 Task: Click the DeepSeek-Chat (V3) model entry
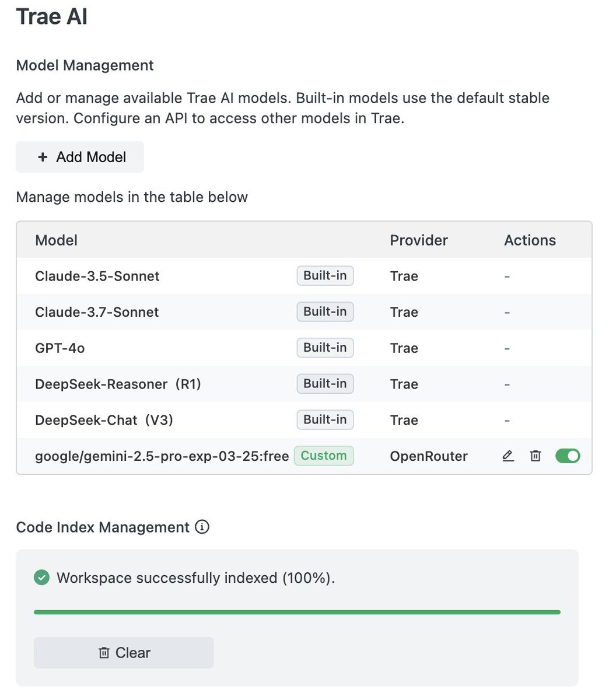coord(104,421)
